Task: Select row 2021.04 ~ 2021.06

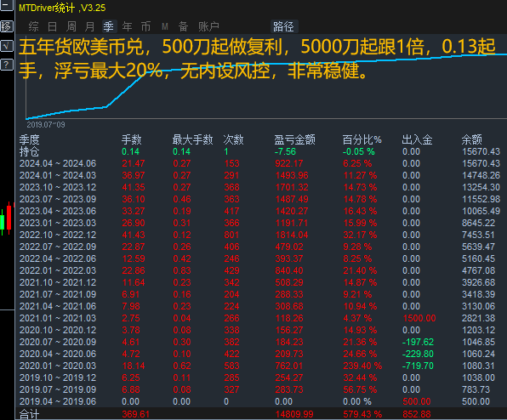Action: [x=260, y=306]
